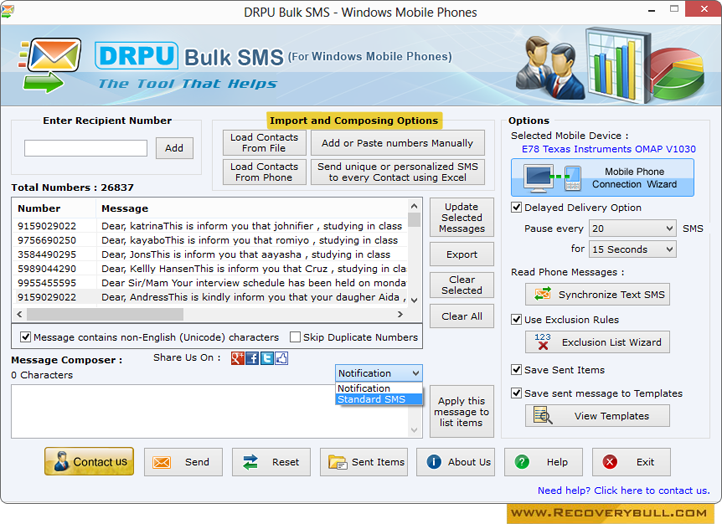
Task: Click the Number column header
Action: click(55, 209)
